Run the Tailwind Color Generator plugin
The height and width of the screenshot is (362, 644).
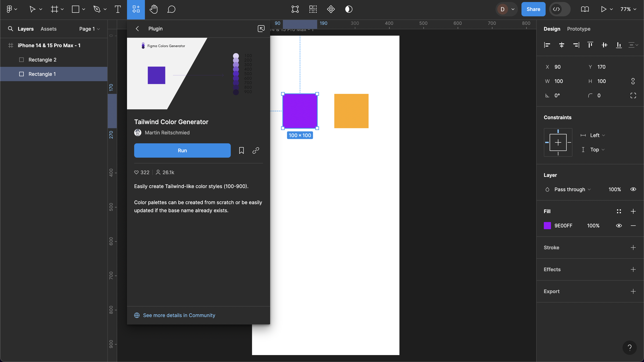(182, 150)
